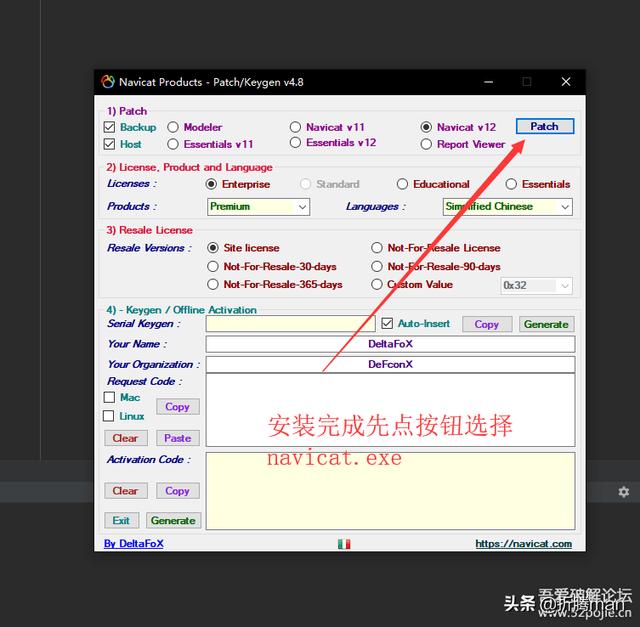Close the Patch/Keygen window

(566, 82)
